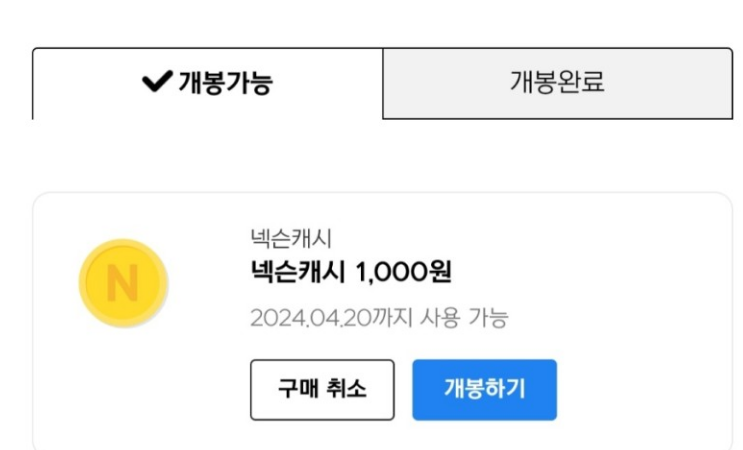Click the small 넥슨캐시 brand label
This screenshot has height=450, width=743.
point(291,238)
